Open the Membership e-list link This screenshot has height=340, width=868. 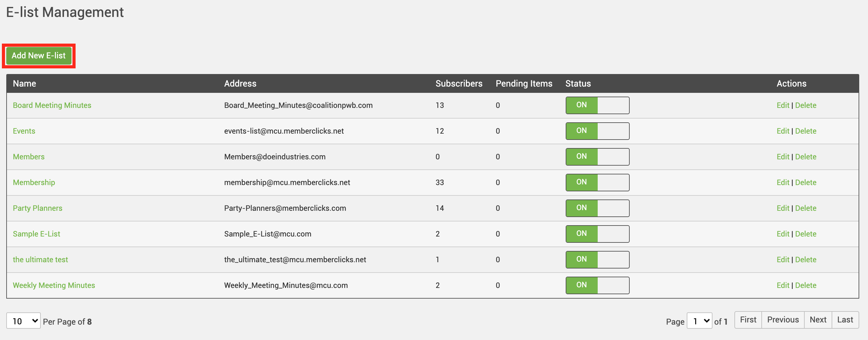34,182
